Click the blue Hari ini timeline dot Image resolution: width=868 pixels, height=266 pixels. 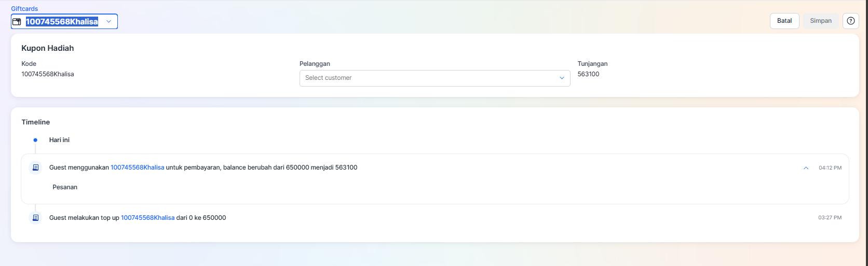(x=35, y=140)
